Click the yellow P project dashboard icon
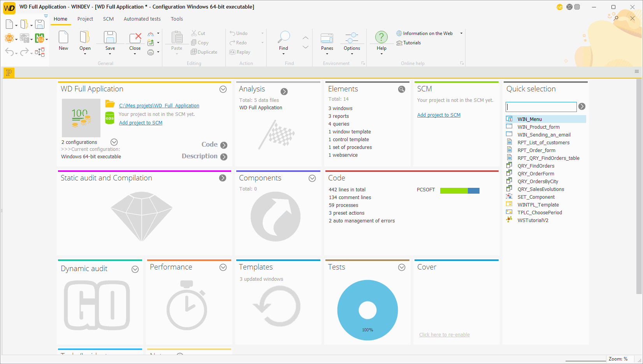Screen dimensions: 643x364 pos(9,72)
